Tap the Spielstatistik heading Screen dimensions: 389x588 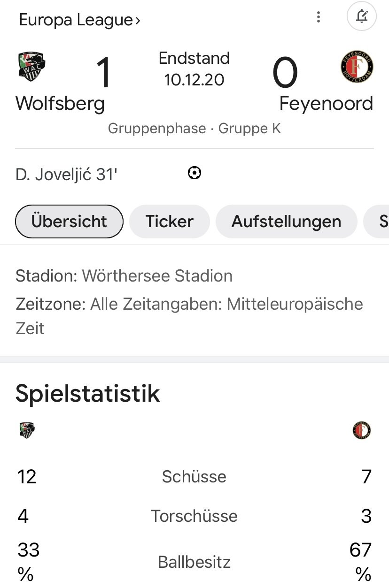[x=88, y=393]
